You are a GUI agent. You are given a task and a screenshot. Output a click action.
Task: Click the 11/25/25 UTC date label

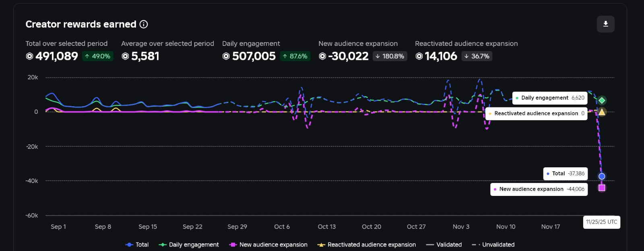[601, 222]
